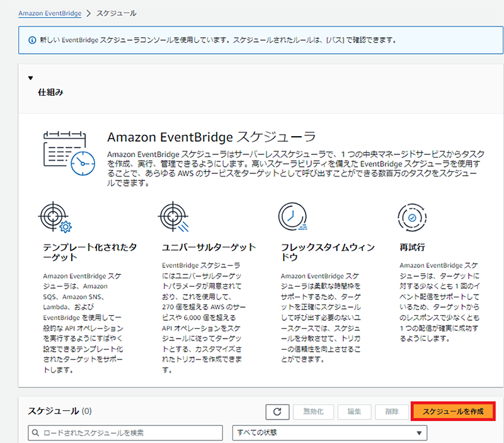
Task: Focus the ロードされたスケジュールを検索 search field
Action: 125,433
